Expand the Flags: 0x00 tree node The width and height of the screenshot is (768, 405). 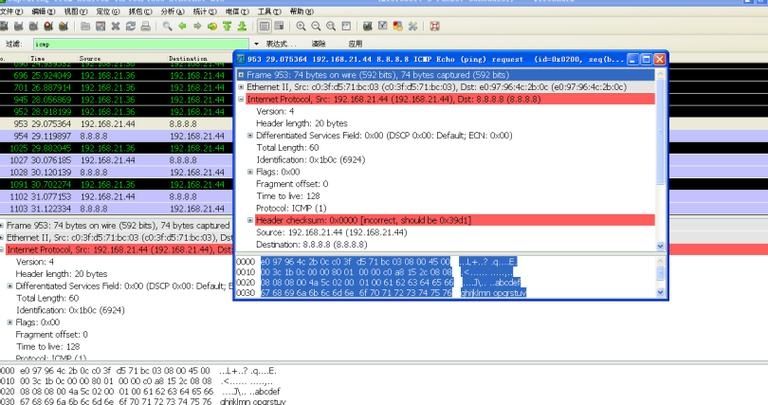250,171
